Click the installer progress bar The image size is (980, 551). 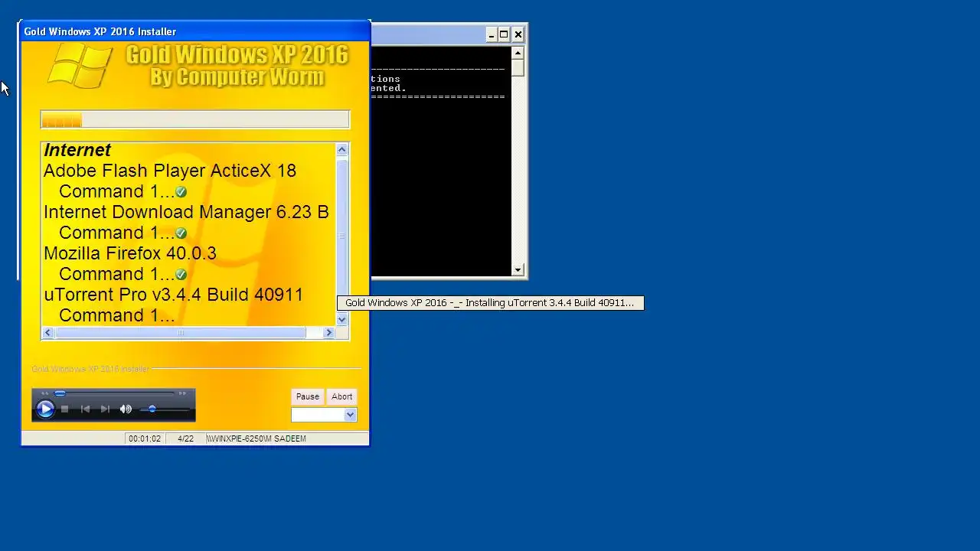coord(195,119)
